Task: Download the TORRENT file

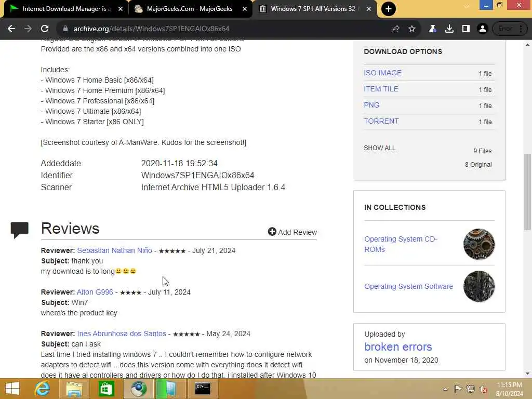Action: [381, 121]
